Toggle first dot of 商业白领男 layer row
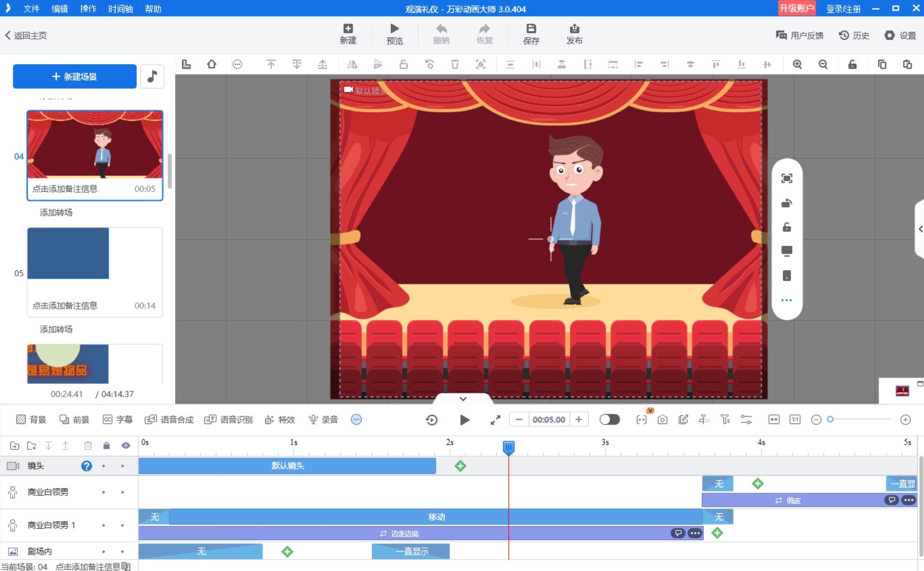924x571 pixels. [103, 492]
